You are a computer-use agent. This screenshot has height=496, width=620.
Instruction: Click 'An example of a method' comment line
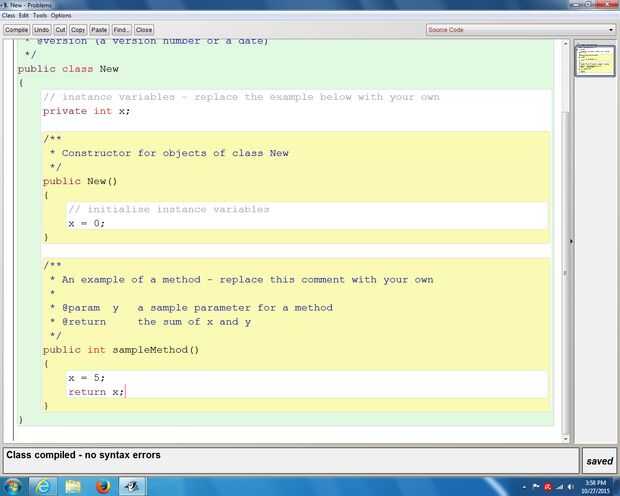pyautogui.click(x=242, y=280)
